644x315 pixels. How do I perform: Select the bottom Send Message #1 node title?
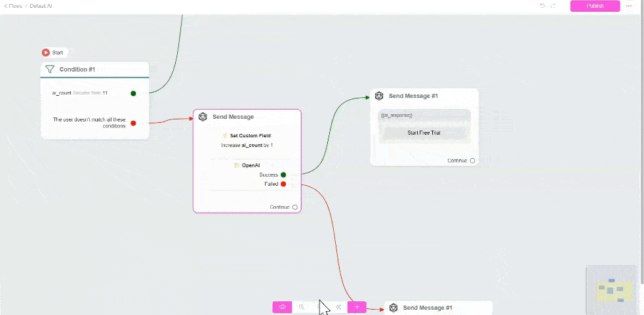[x=428, y=308]
